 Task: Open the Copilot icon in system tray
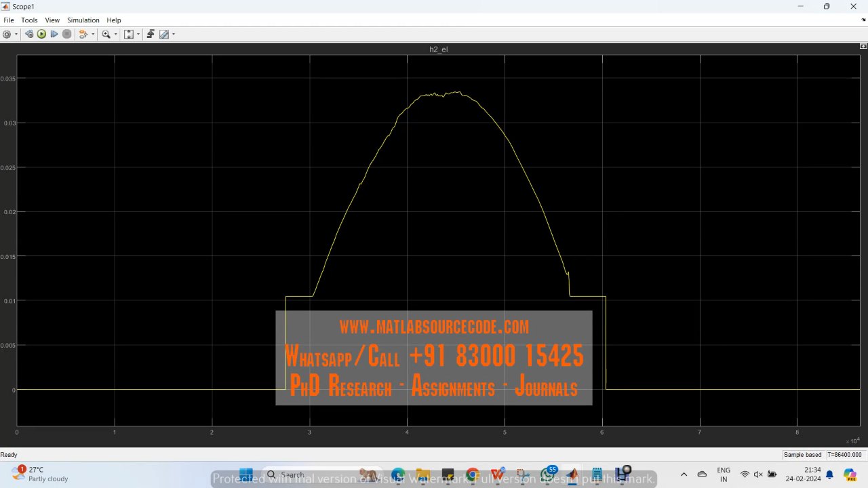pyautogui.click(x=850, y=474)
